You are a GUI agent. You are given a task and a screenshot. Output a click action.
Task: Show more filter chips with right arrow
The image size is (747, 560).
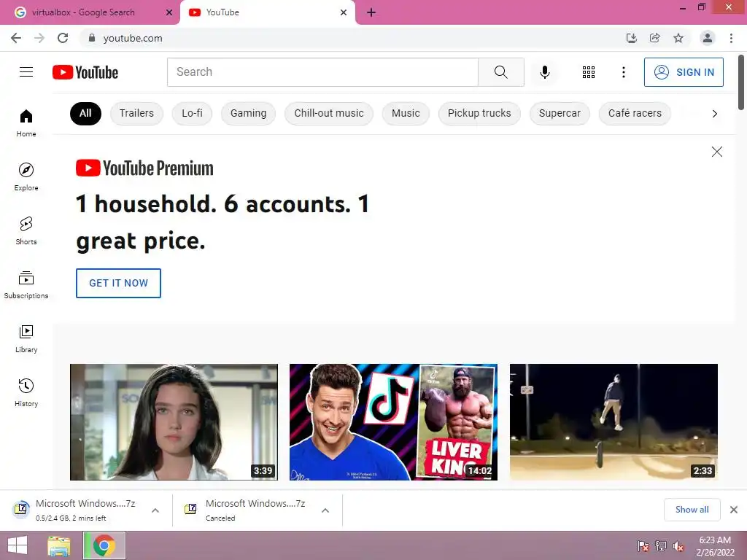[x=714, y=113]
